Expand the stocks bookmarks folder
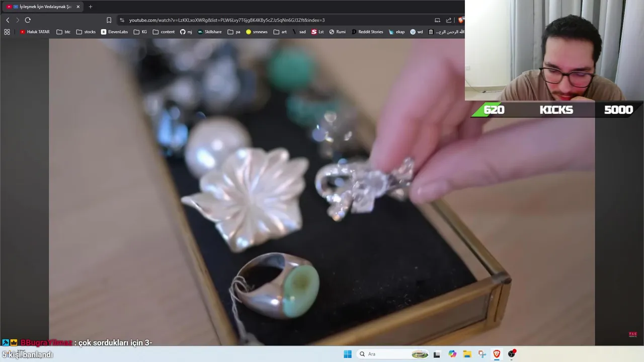 pos(86,32)
